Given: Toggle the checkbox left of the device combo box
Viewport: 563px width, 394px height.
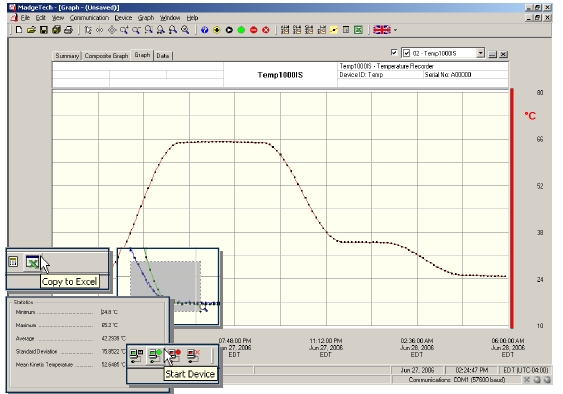Looking at the screenshot, I should coord(394,52).
